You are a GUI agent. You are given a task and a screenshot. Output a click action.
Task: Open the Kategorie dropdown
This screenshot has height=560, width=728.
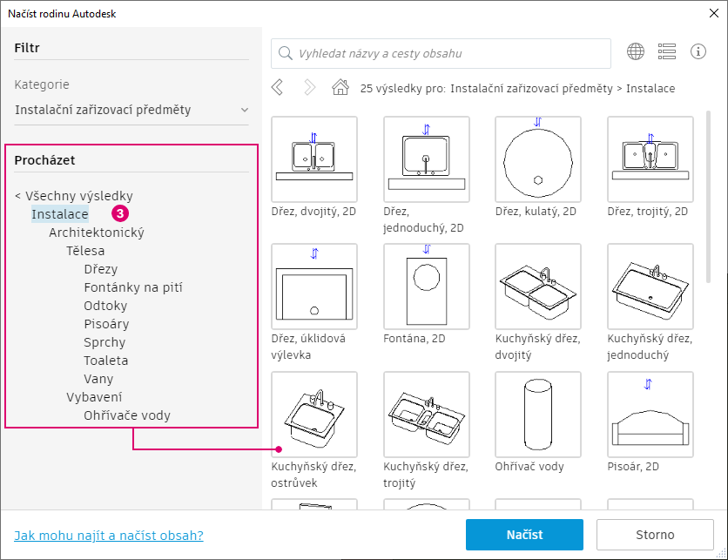pyautogui.click(x=131, y=110)
